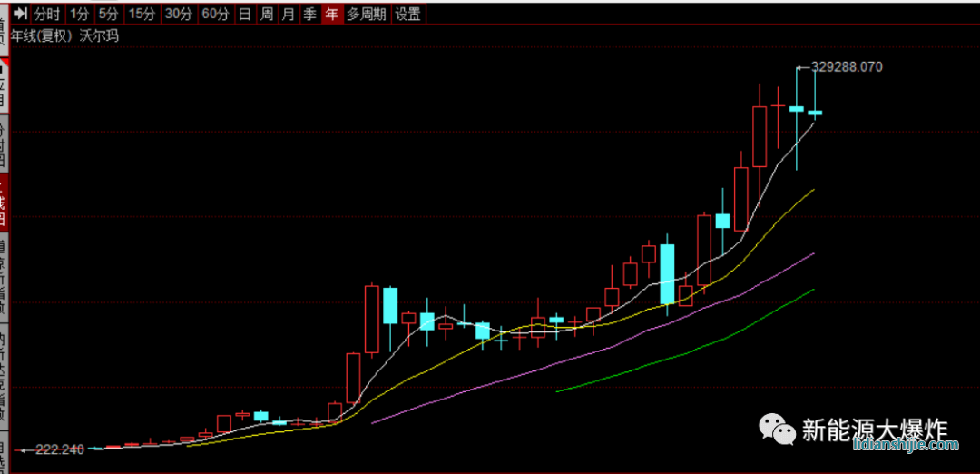This screenshot has height=474, width=980.
Task: Click the arrow-to-bar icon before 分时
Action: (x=20, y=14)
